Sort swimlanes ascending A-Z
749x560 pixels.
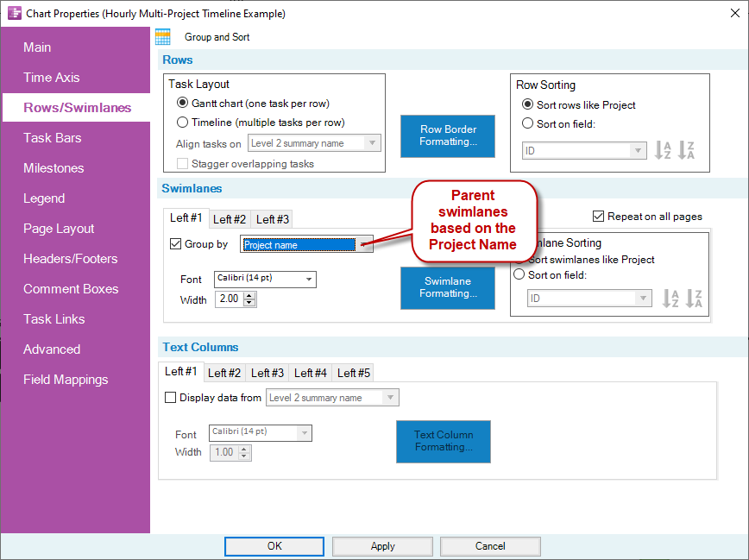tap(670, 299)
